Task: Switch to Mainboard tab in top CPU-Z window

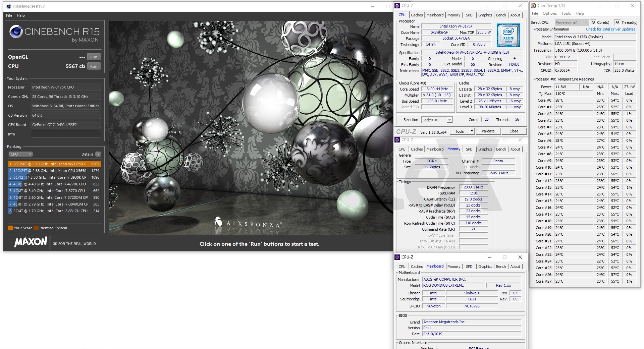Action: coord(435,15)
